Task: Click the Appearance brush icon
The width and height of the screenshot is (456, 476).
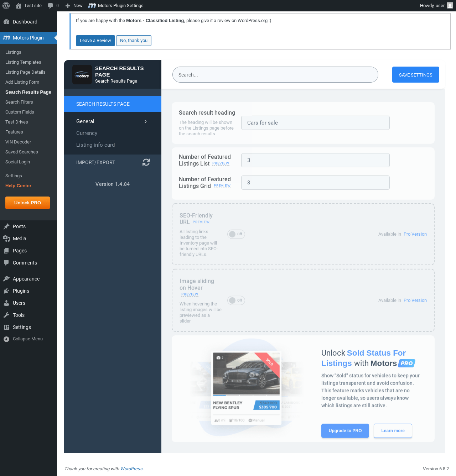Action: pyautogui.click(x=6, y=279)
